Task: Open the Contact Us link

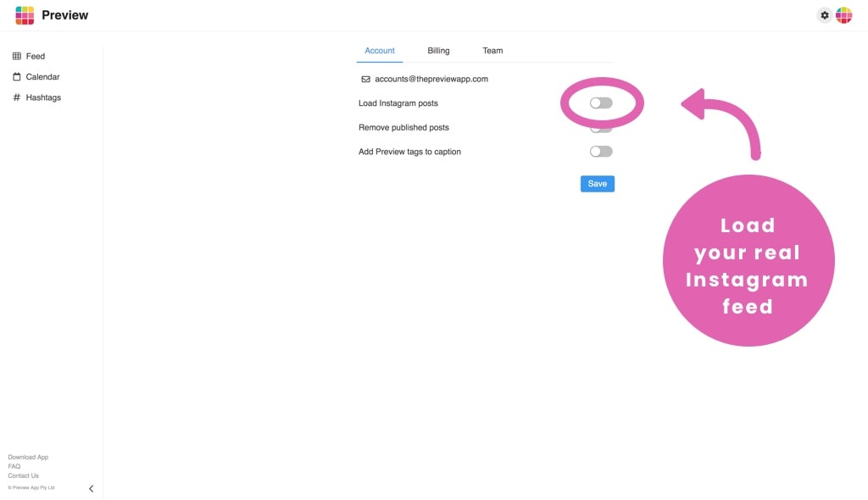Action: (23, 475)
